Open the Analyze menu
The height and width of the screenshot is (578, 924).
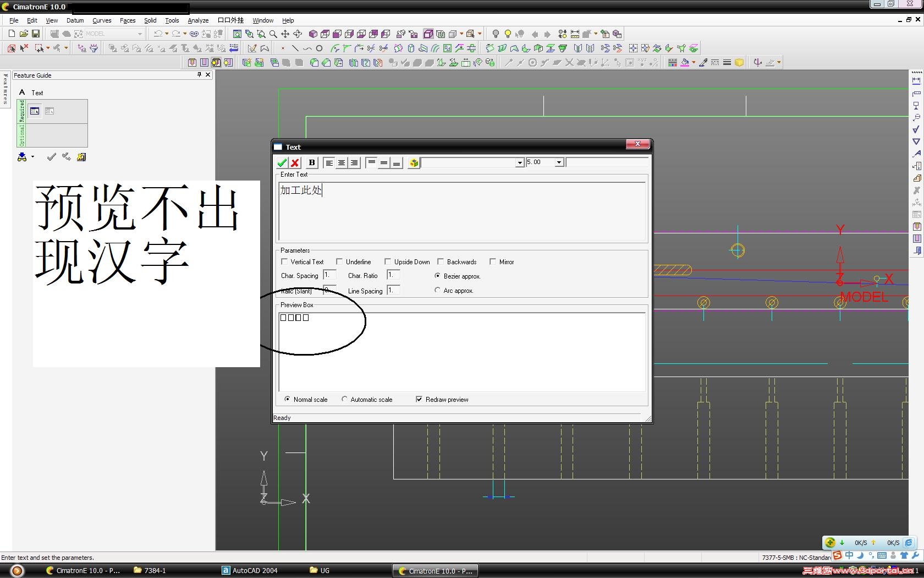coord(198,20)
